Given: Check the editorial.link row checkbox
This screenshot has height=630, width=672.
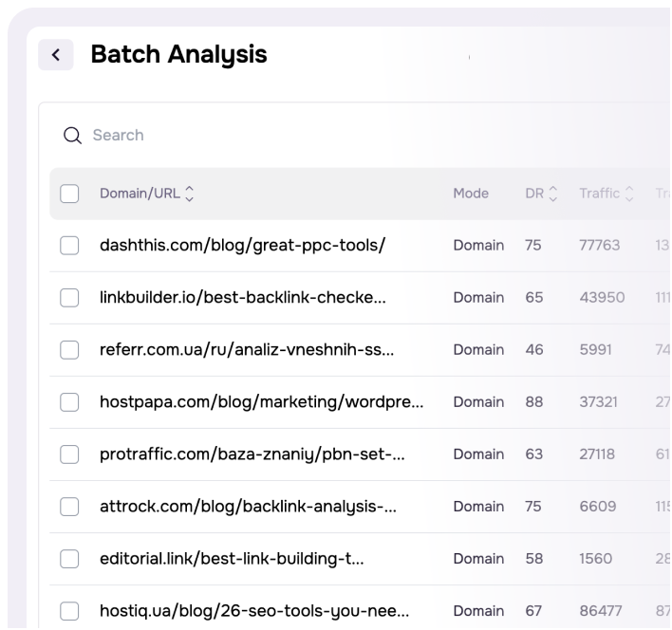Looking at the screenshot, I should coord(69,559).
